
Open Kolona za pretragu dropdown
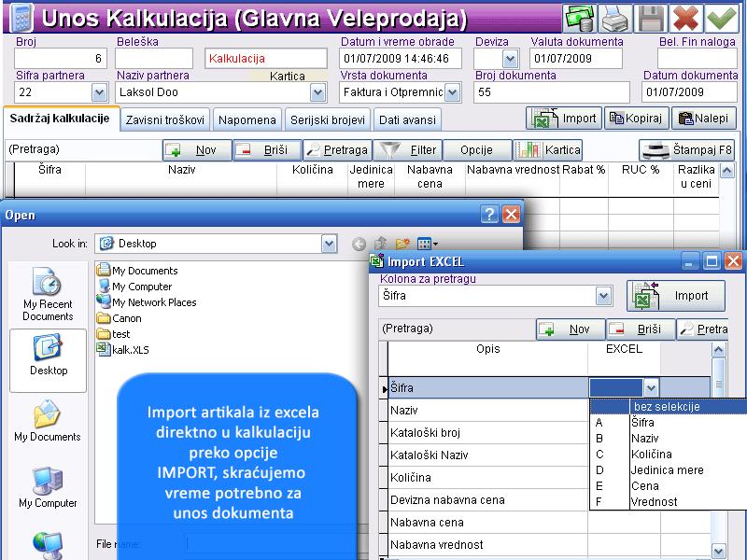603,296
